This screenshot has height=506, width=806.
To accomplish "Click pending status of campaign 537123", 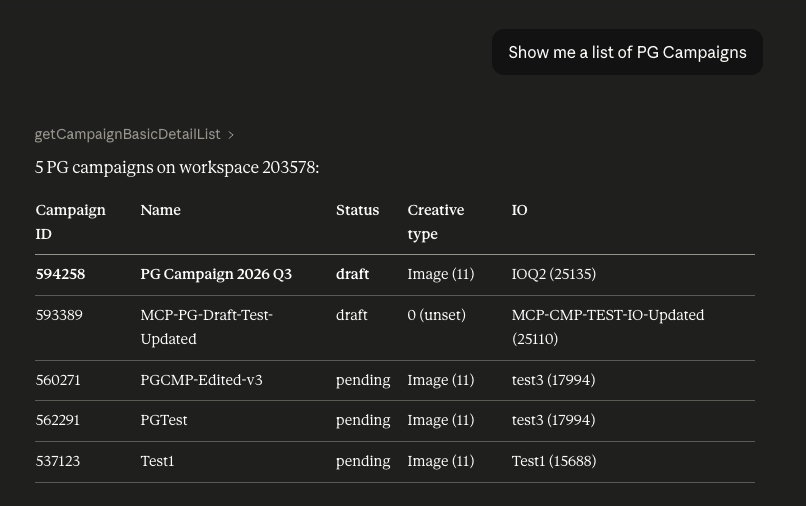I will coord(363,462).
